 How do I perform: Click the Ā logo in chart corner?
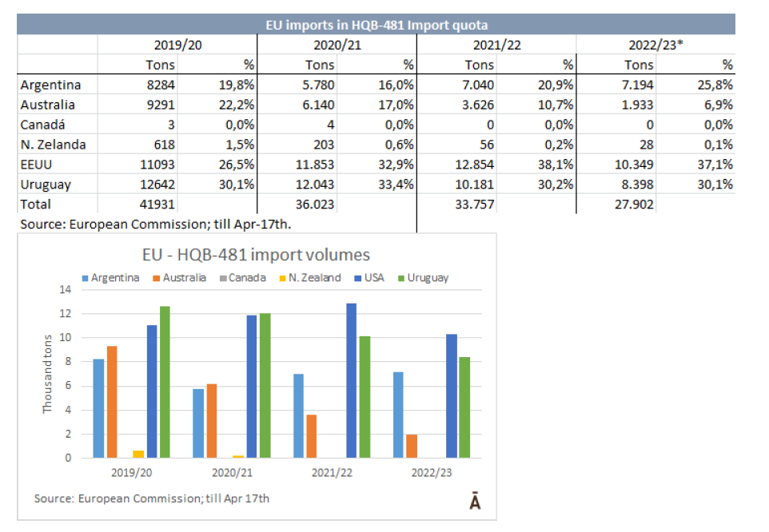click(x=474, y=501)
